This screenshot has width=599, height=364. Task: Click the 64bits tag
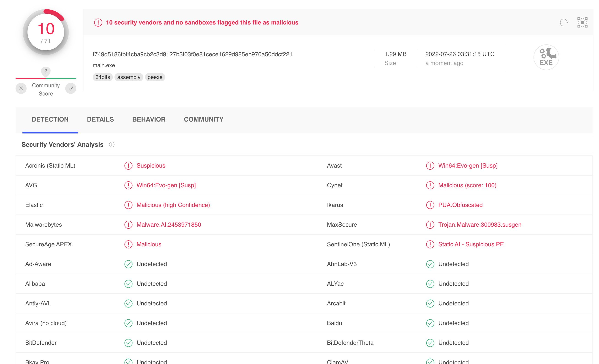coord(103,77)
